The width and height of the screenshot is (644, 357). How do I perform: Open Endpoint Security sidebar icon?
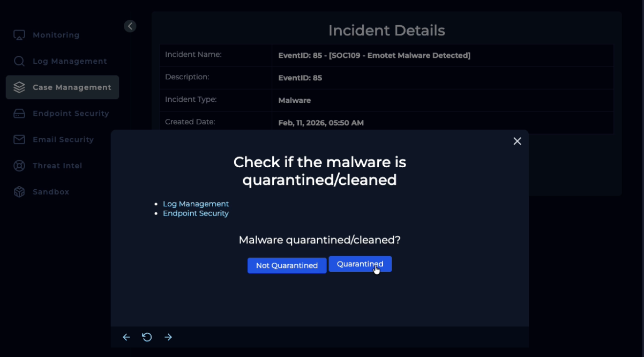click(19, 114)
